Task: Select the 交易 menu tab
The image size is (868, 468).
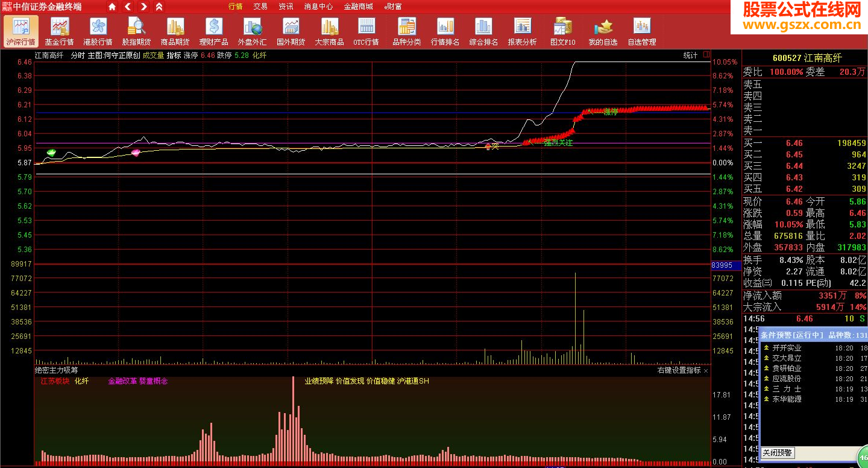Action: [260, 7]
